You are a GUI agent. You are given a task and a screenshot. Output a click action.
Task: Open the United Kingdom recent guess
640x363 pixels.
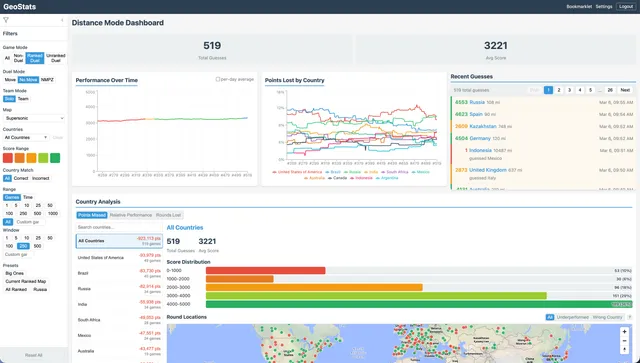(543, 174)
